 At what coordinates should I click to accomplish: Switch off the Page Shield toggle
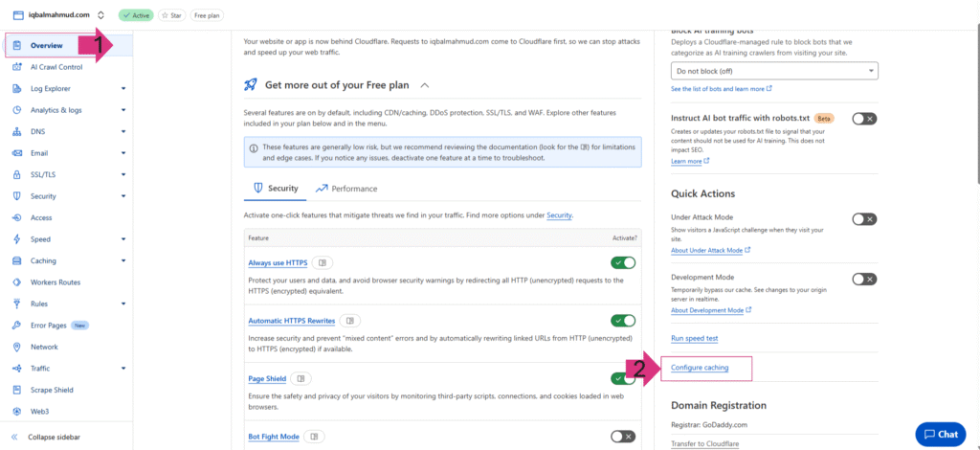coord(623,379)
